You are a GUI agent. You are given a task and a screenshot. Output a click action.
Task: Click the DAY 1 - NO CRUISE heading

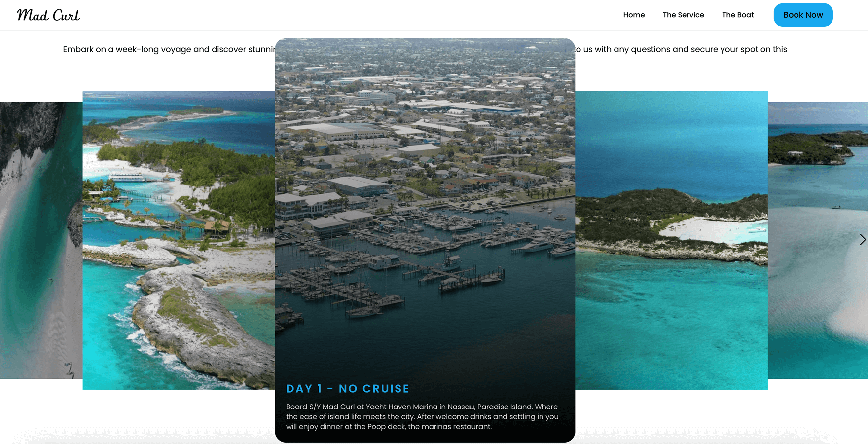click(x=347, y=389)
